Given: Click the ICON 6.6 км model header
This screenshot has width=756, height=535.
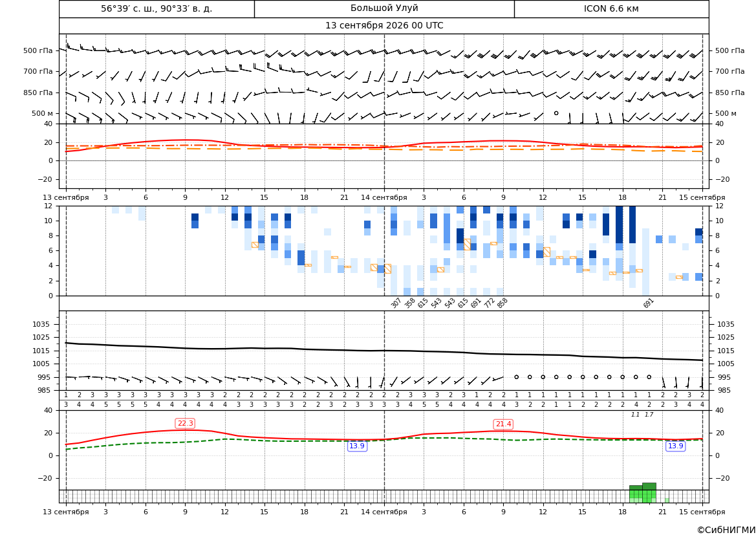Looking at the screenshot, I should [611, 8].
